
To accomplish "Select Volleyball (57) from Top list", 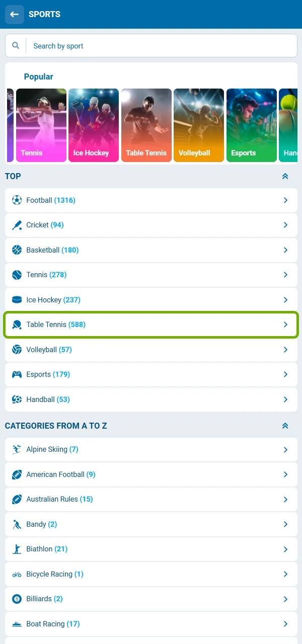I will click(x=151, y=350).
